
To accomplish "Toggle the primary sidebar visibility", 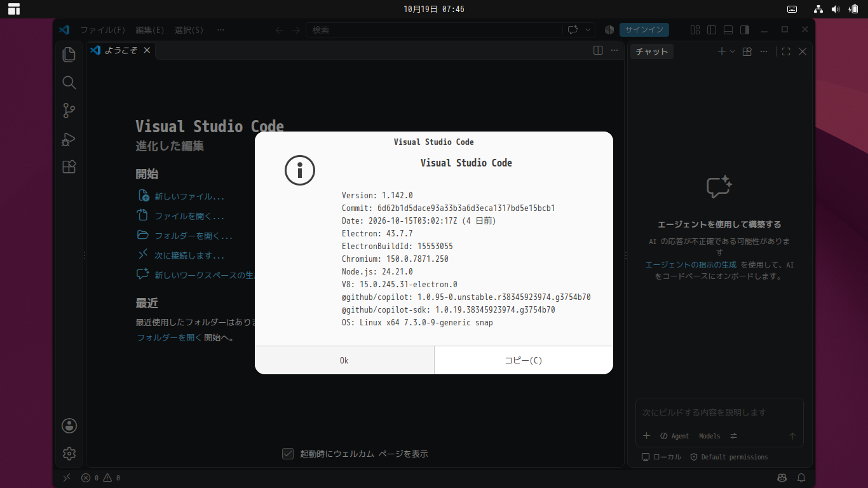I will (x=712, y=30).
